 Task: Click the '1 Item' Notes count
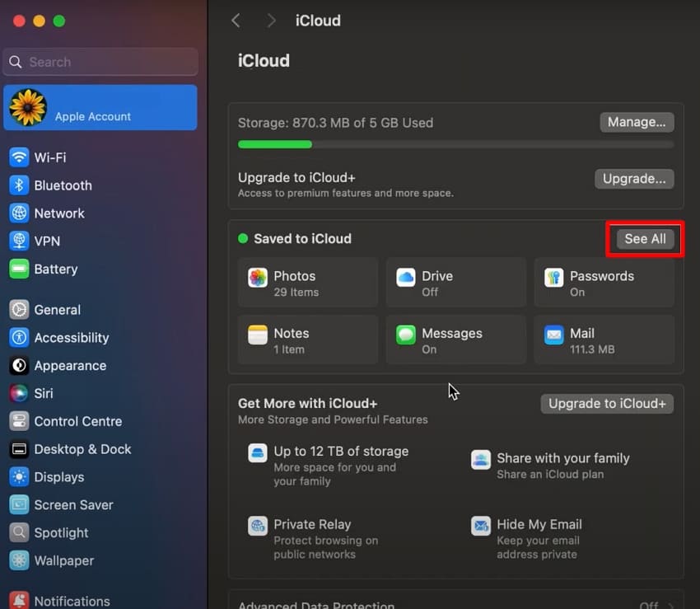(x=289, y=349)
